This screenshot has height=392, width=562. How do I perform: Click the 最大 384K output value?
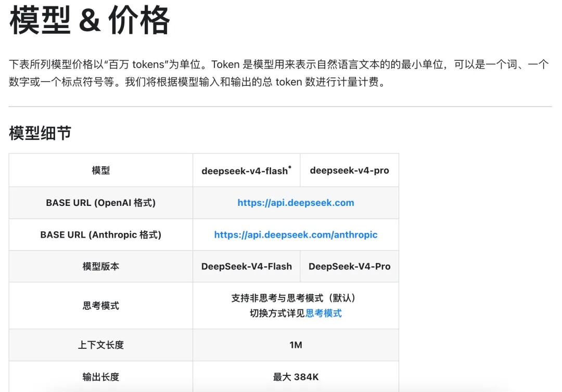coord(296,376)
